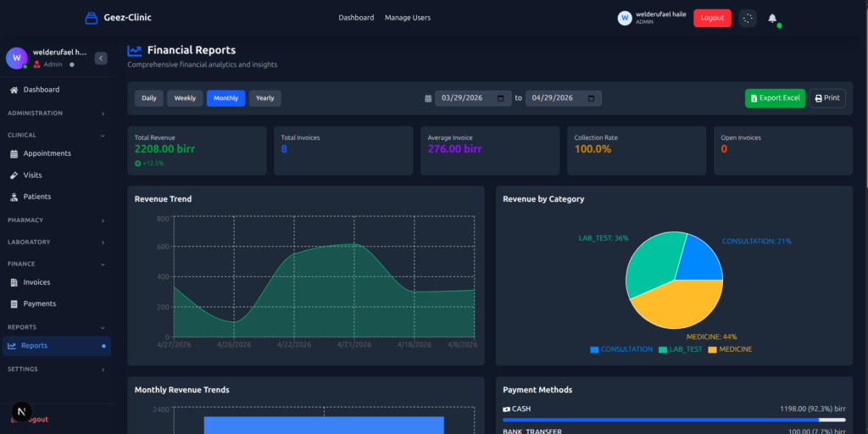This screenshot has height=434, width=868.
Task: Click the Open Invoices value 0
Action: [724, 149]
